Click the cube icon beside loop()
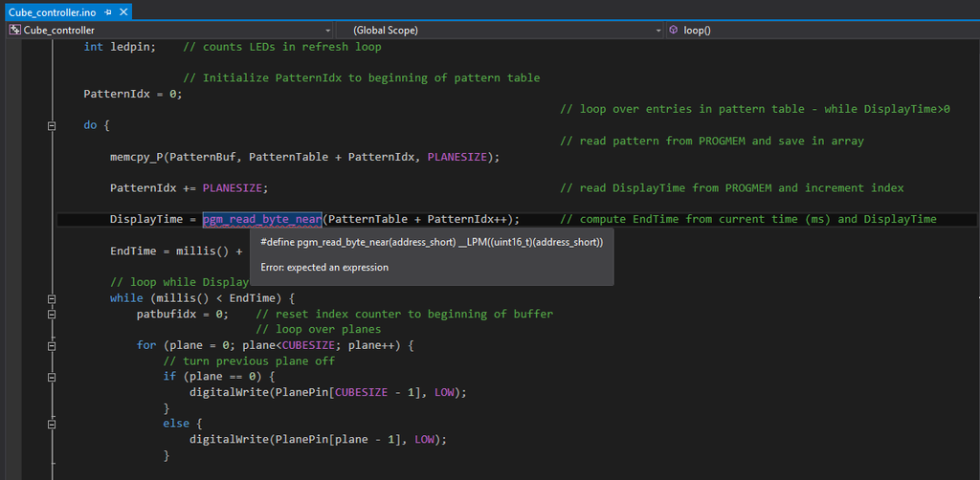Image resolution: width=980 pixels, height=480 pixels. click(673, 30)
